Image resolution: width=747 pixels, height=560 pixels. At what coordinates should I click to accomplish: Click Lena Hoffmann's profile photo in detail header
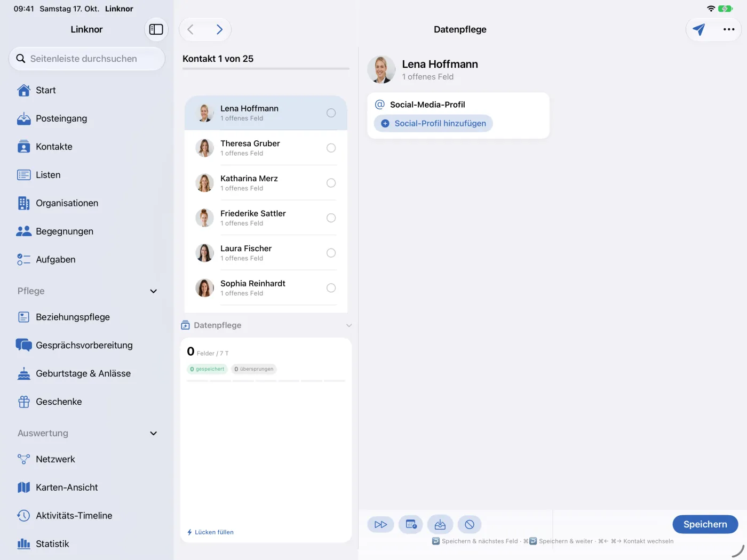[x=382, y=69]
